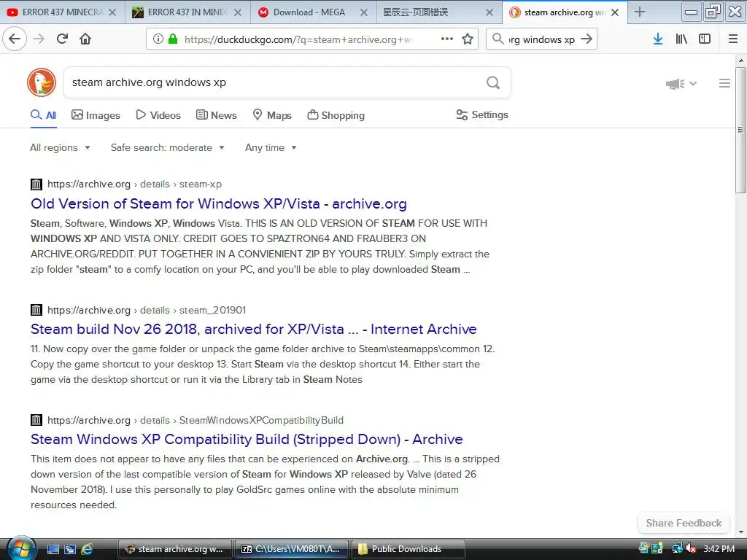This screenshot has width=747, height=560.
Task: Select the All search category
Action: click(43, 115)
